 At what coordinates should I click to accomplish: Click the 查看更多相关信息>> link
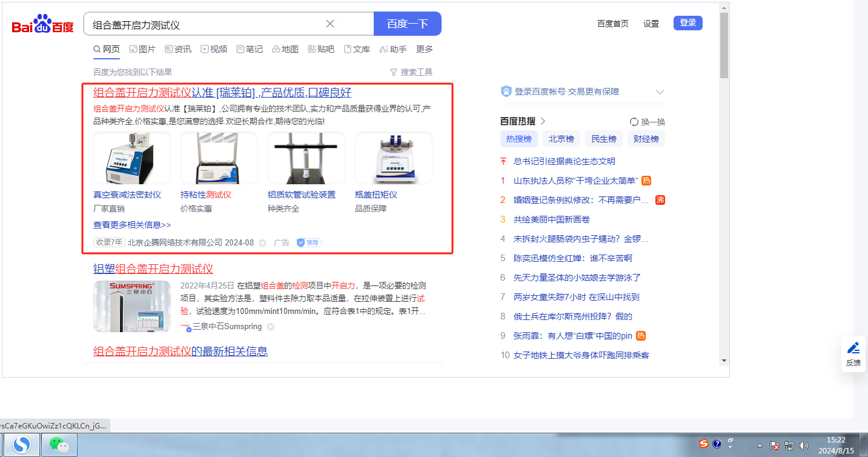(x=132, y=225)
